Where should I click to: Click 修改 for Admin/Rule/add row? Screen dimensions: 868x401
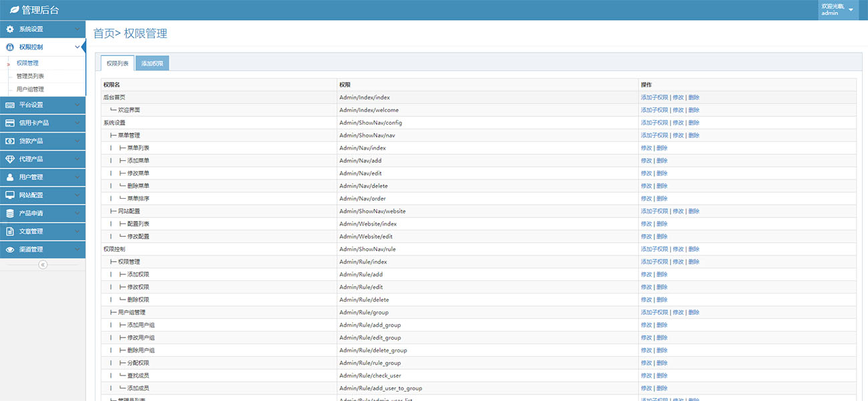[646, 275]
